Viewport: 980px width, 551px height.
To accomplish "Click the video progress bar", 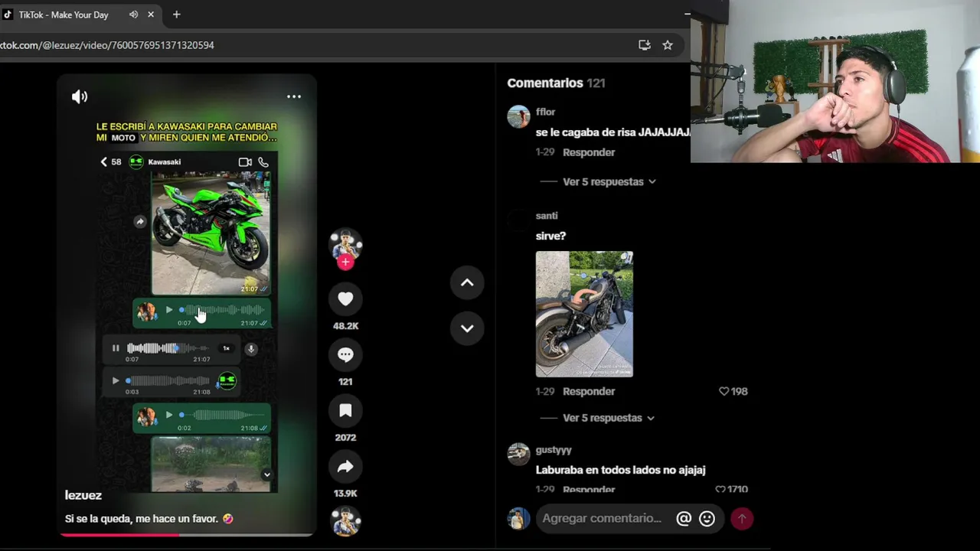I will click(187, 534).
